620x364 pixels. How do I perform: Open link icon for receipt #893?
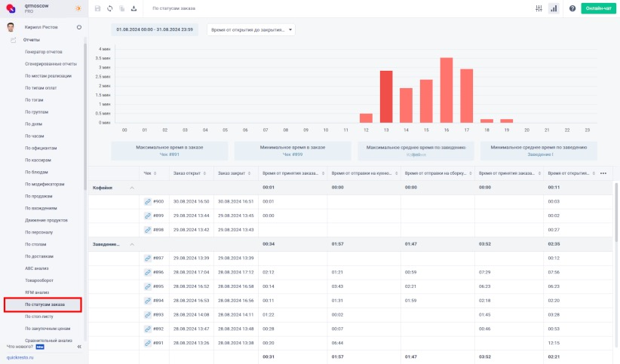(148, 314)
